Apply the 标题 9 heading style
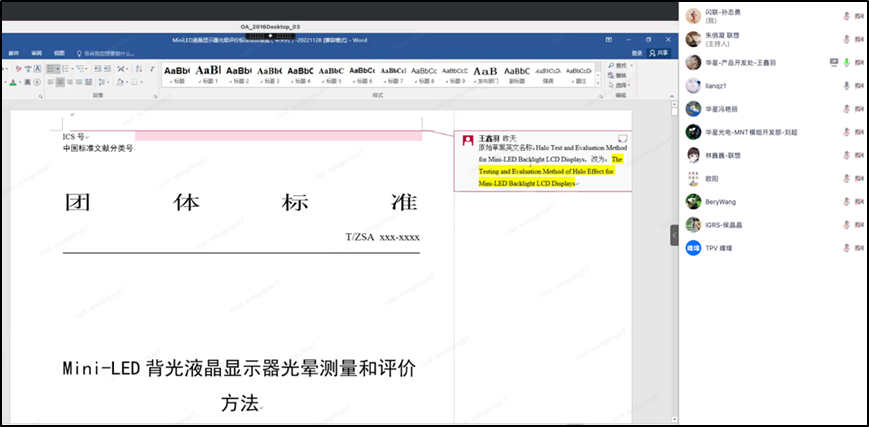Viewport: 869px width, 427px height. (x=454, y=74)
